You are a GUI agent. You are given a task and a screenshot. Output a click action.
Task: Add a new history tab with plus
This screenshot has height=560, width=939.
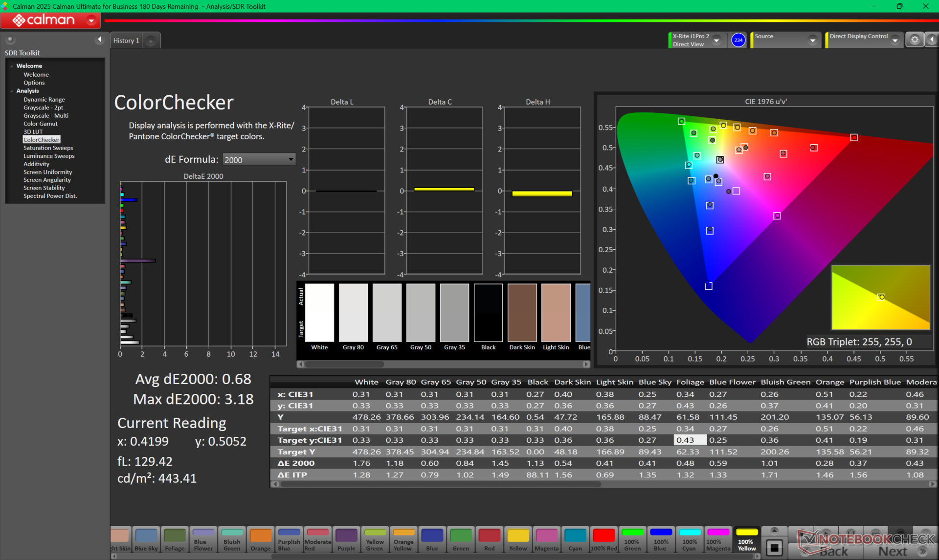click(x=151, y=41)
